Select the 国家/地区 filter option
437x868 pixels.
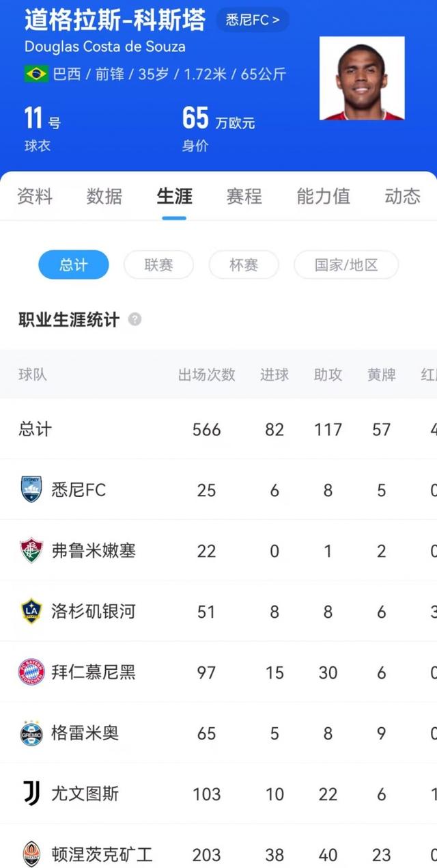click(346, 265)
